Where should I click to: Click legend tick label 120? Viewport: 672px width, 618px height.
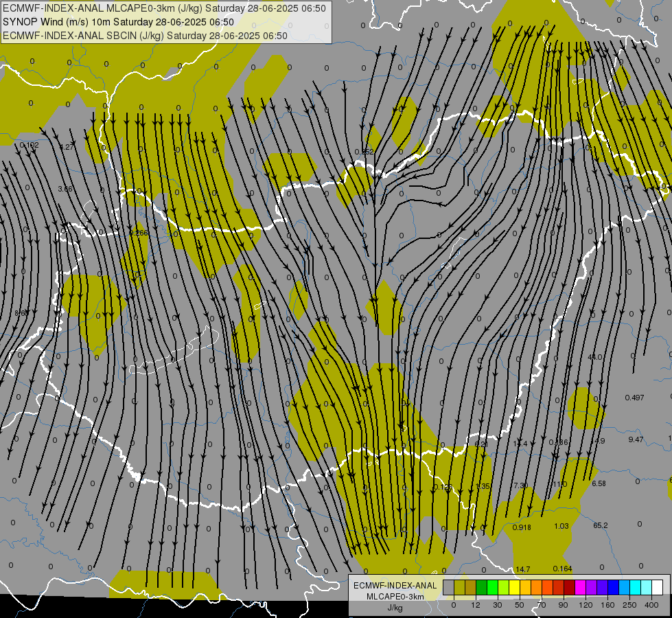point(586,605)
